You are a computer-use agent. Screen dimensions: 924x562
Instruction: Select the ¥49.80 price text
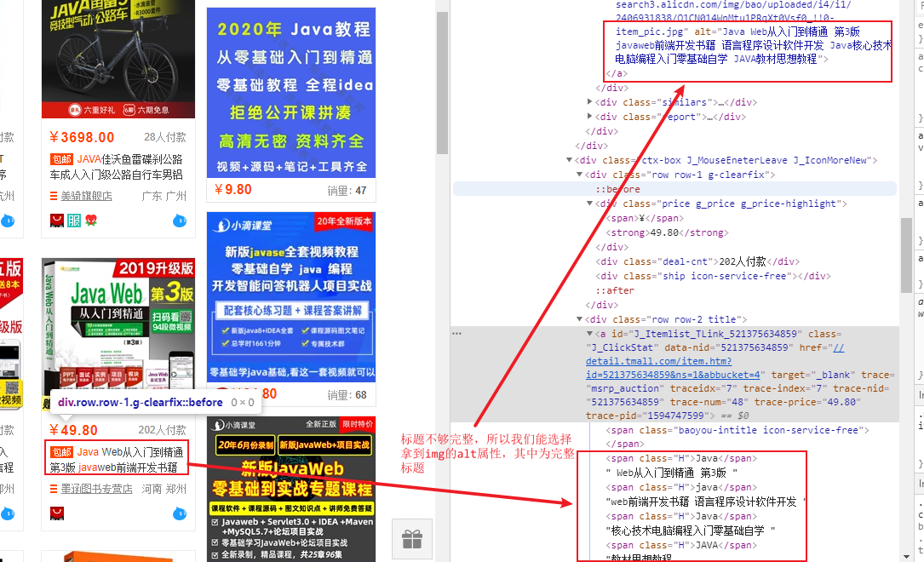pyautogui.click(x=73, y=430)
